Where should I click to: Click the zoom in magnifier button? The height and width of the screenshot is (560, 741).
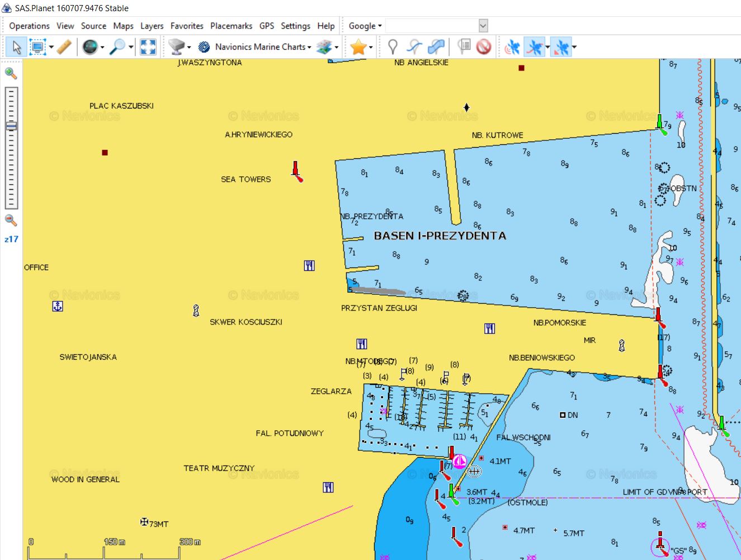pos(11,73)
